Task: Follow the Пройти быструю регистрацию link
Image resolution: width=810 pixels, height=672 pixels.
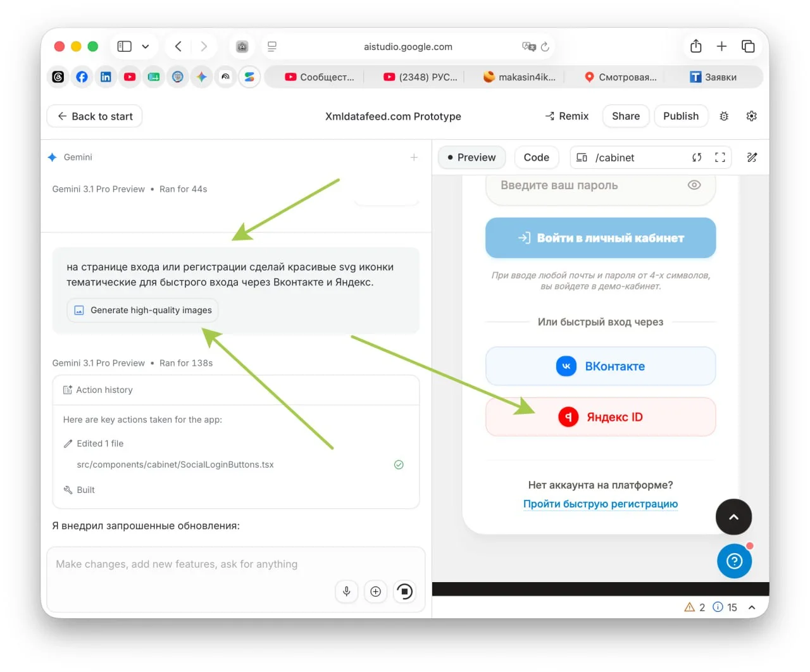Action: (601, 504)
